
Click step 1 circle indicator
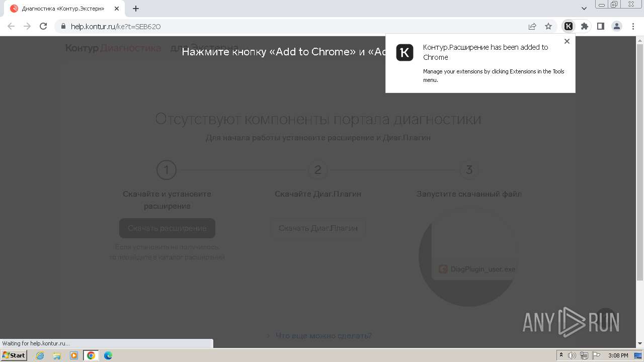click(x=167, y=170)
